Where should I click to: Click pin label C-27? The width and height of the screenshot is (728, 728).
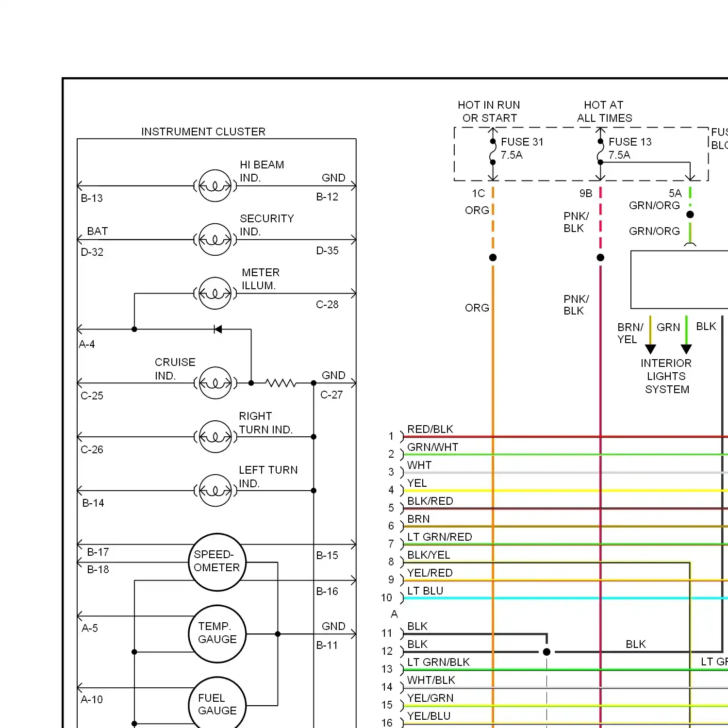click(331, 395)
